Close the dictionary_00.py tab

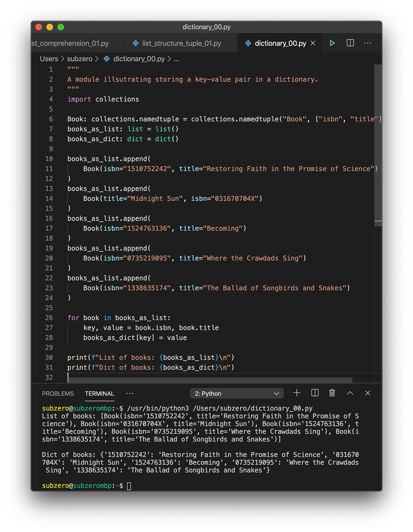(313, 43)
